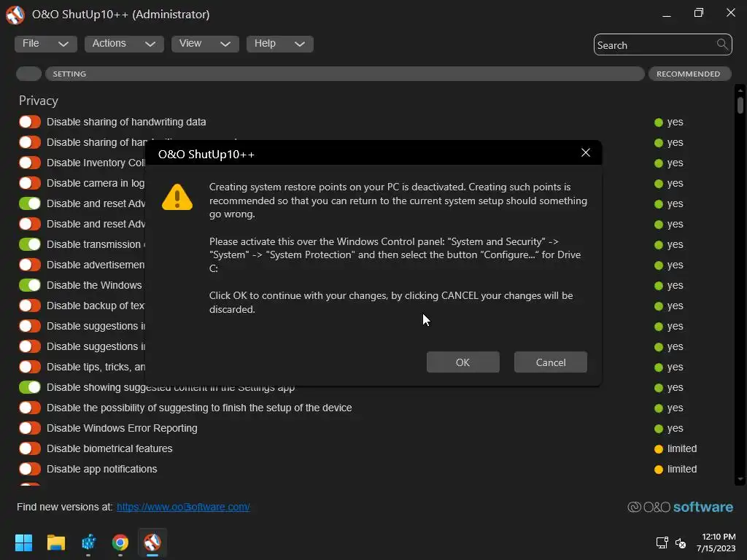Click the O&O ShutUp10++ taskbar icon
Image resolution: width=747 pixels, height=560 pixels.
pyautogui.click(x=152, y=542)
